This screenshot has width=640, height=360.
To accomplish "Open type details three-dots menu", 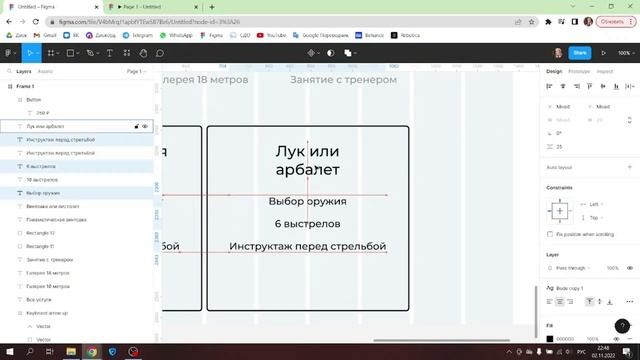I will tap(629, 302).
